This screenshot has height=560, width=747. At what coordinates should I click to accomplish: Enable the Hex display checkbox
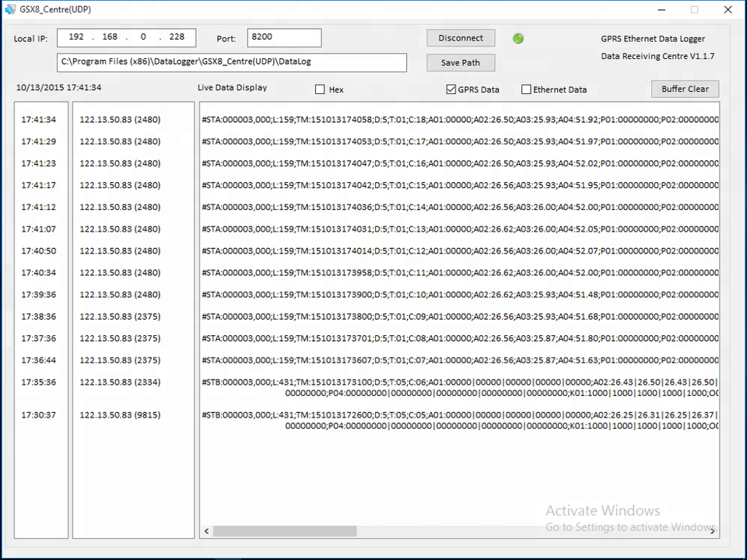click(320, 89)
